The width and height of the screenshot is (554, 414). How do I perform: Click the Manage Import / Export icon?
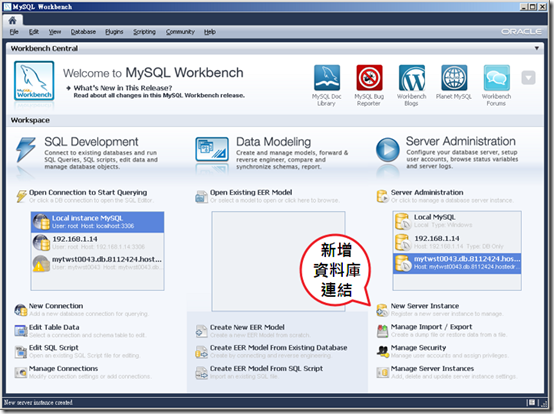pos(382,331)
